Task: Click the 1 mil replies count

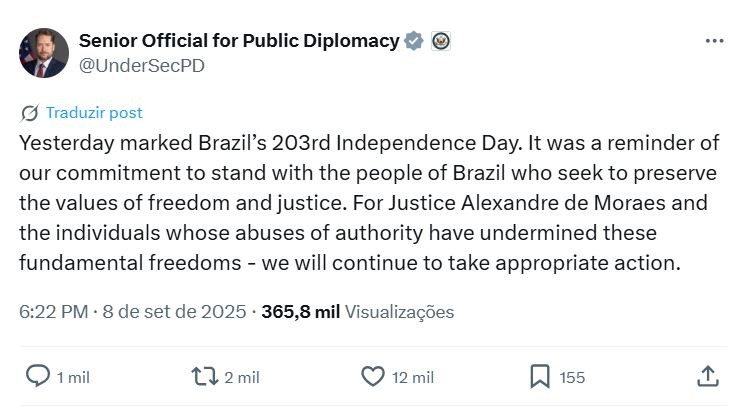Action: coord(73,377)
